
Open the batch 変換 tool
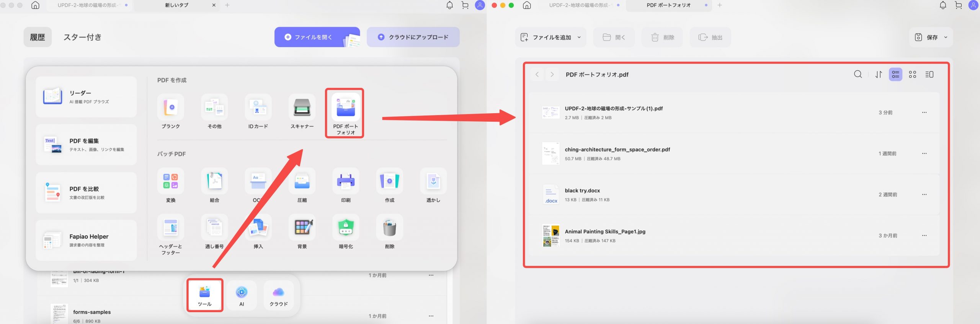pos(171,181)
